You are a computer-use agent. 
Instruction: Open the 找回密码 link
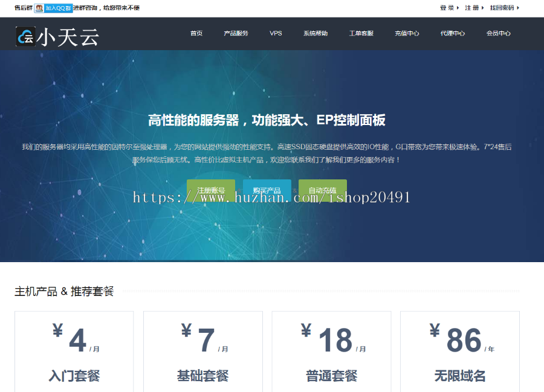(x=501, y=8)
